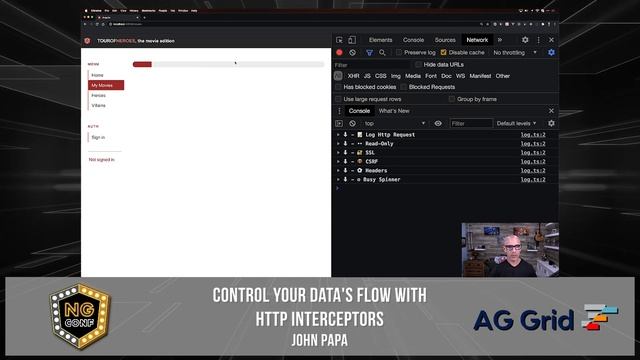
Task: Click the Log Http Request row icon
Action: tap(360, 135)
